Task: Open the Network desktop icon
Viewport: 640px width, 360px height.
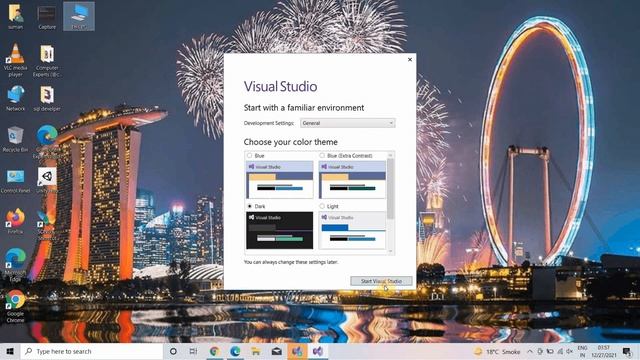Action: pos(16,98)
